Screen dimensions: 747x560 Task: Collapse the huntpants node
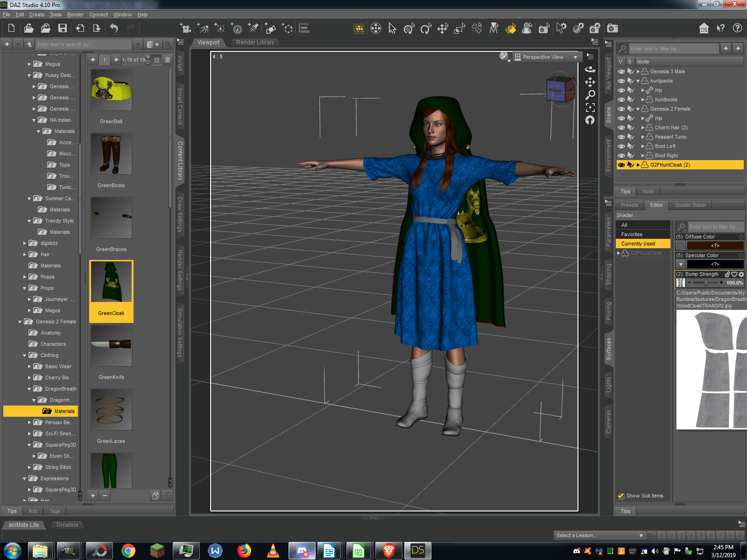[638, 81]
